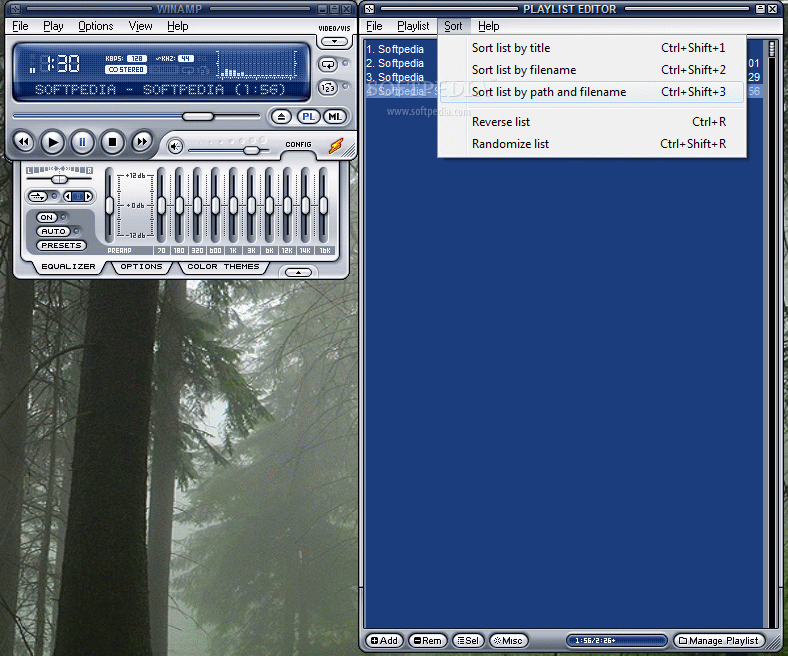
Task: Click the 70 Hz band slider
Action: point(161,205)
